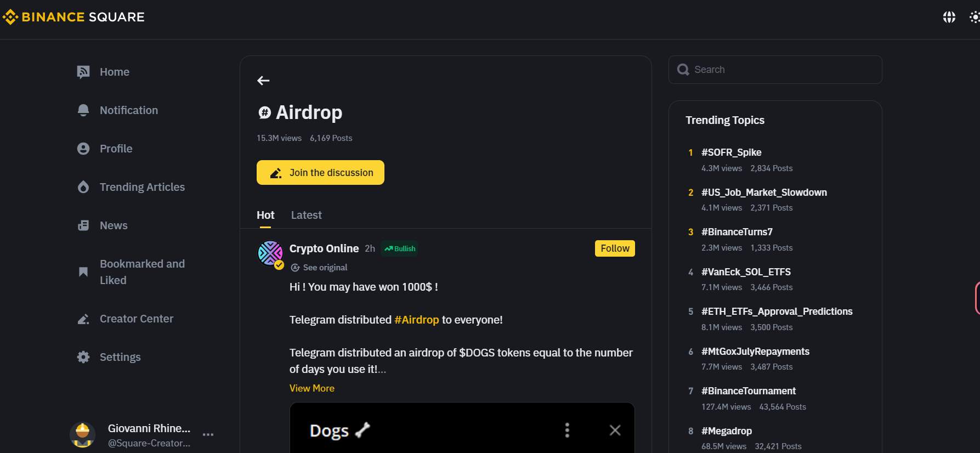Click the 2h post timestamp
Image resolution: width=980 pixels, height=453 pixels.
[370, 248]
